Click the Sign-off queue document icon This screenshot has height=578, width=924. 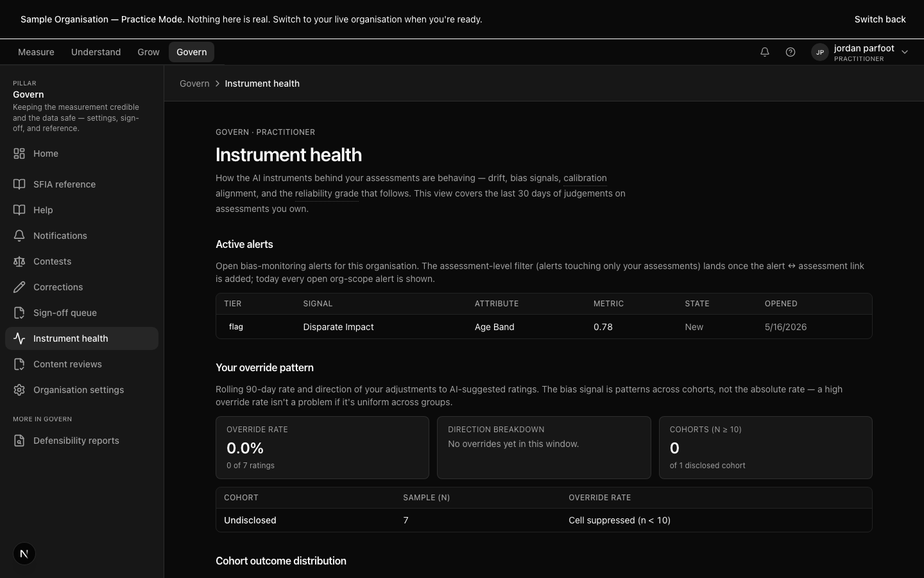click(x=19, y=313)
